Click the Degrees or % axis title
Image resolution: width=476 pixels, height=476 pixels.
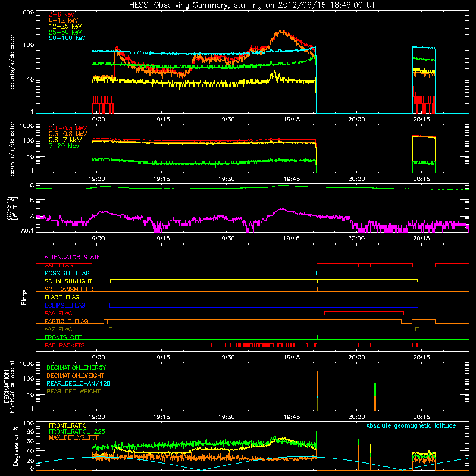point(15,446)
